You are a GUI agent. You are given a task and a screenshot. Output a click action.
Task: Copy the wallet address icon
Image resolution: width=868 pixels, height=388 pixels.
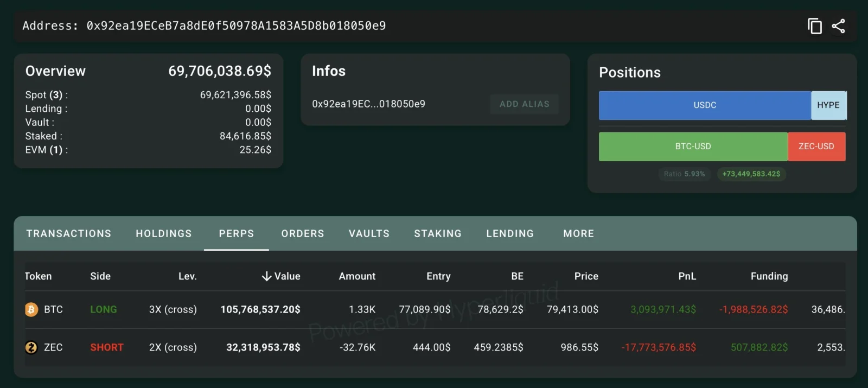[815, 26]
